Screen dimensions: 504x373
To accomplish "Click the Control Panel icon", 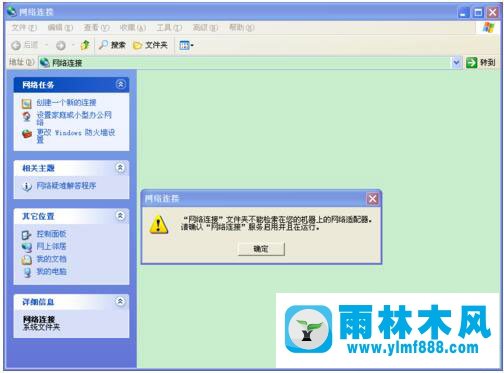I will (26, 235).
